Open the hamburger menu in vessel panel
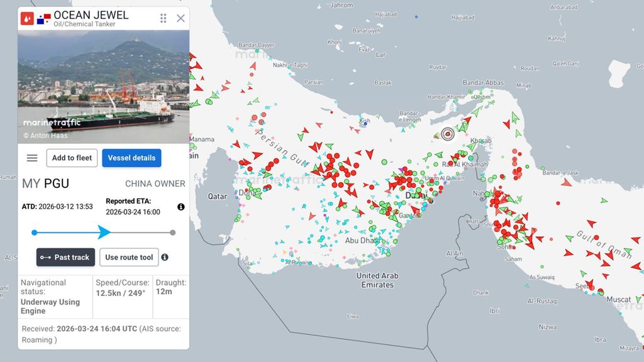The height and width of the screenshot is (362, 644). coord(32,158)
